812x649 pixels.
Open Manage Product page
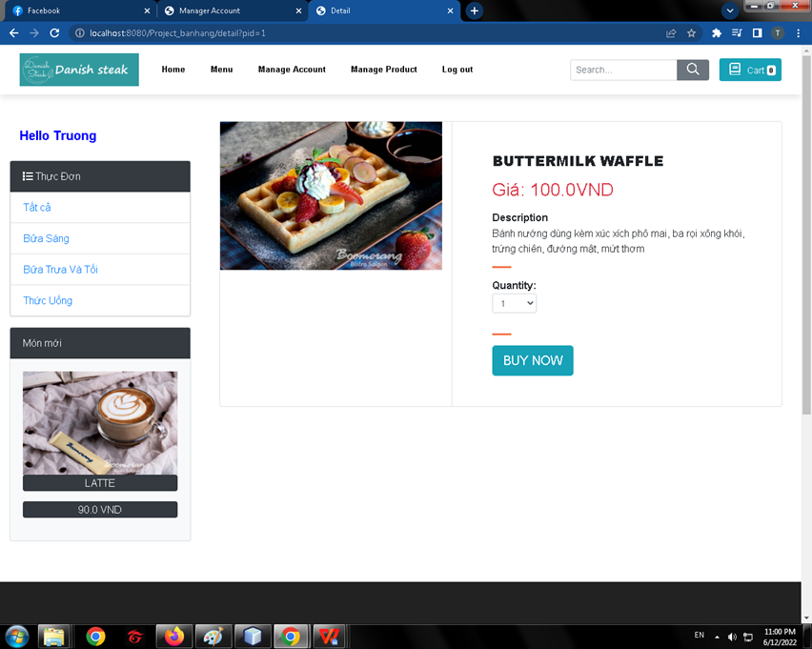[x=384, y=70]
